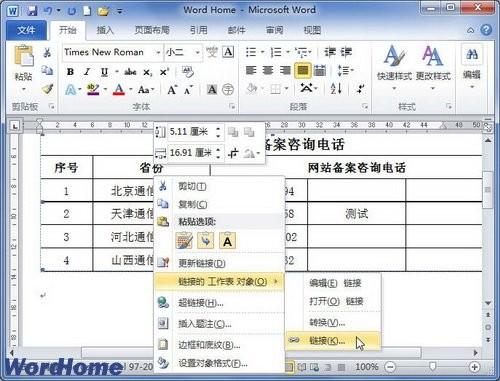The image size is (500, 381).
Task: Open the Change Styles dropdown
Action: (x=433, y=68)
